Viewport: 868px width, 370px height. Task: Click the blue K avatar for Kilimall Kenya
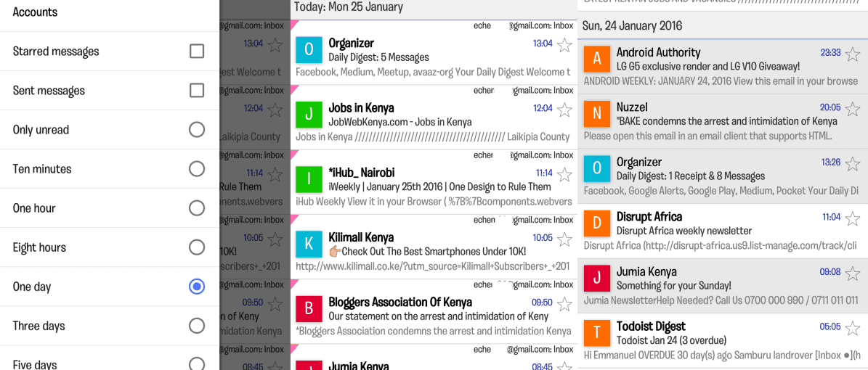coord(309,244)
